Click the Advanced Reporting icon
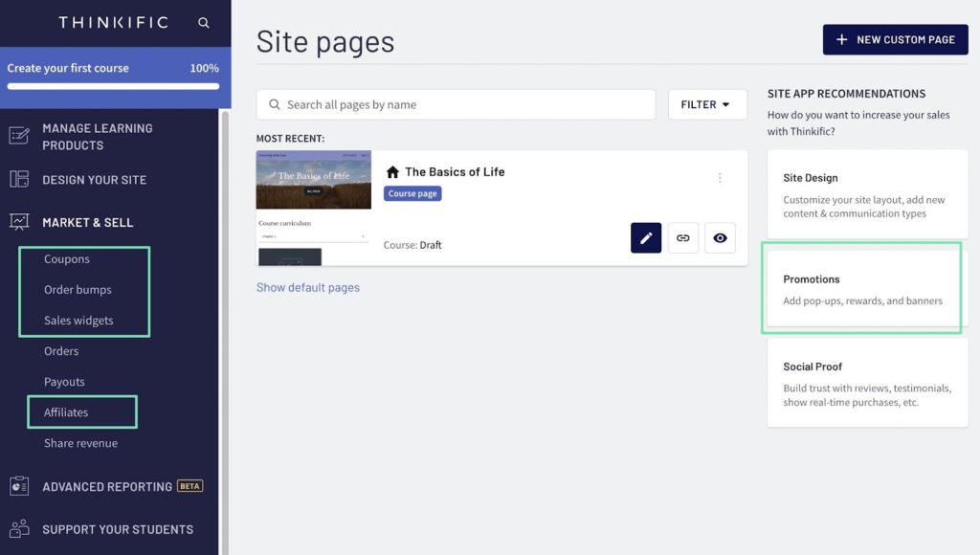 19,486
